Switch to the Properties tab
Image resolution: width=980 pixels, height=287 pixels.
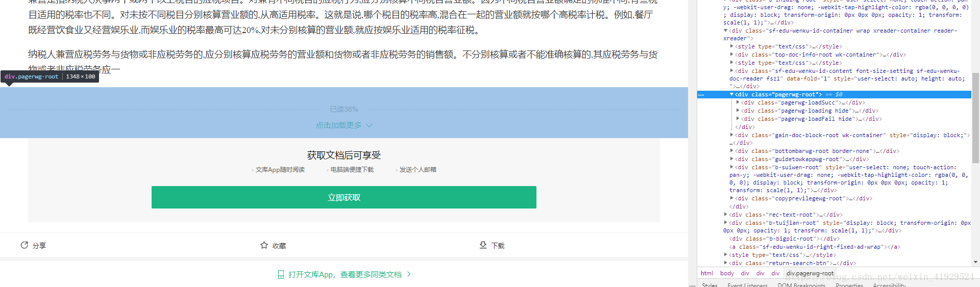[x=849, y=284]
